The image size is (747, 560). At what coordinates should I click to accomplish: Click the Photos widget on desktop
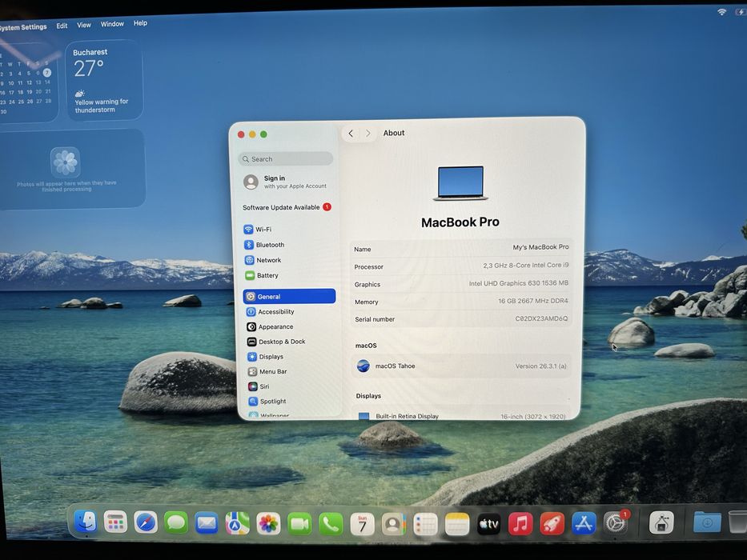(x=70, y=169)
